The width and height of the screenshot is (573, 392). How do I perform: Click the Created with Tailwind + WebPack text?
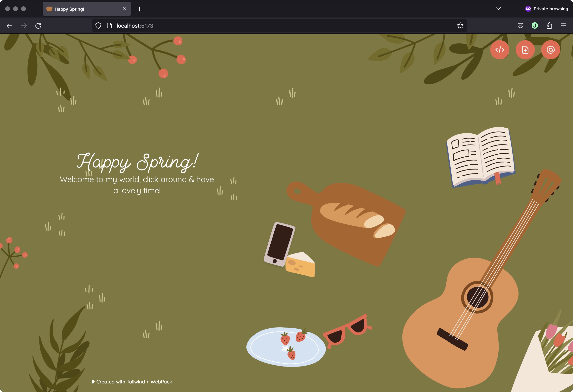click(x=134, y=382)
